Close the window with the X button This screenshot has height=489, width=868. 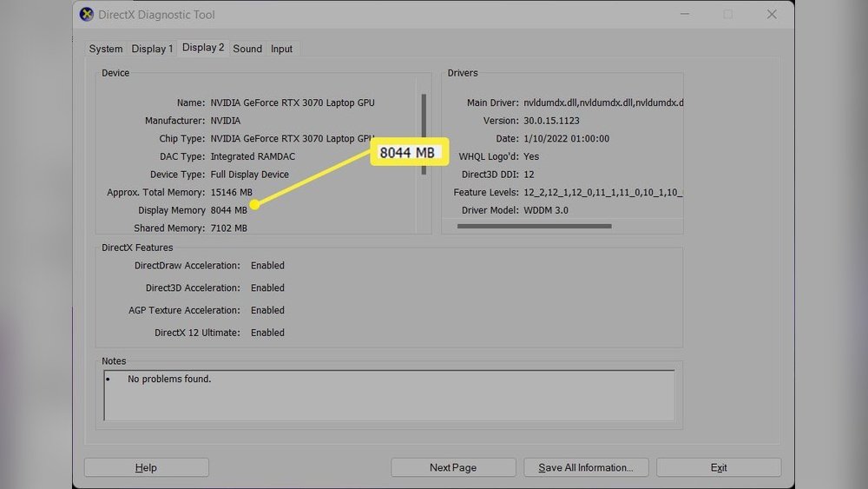tap(772, 15)
